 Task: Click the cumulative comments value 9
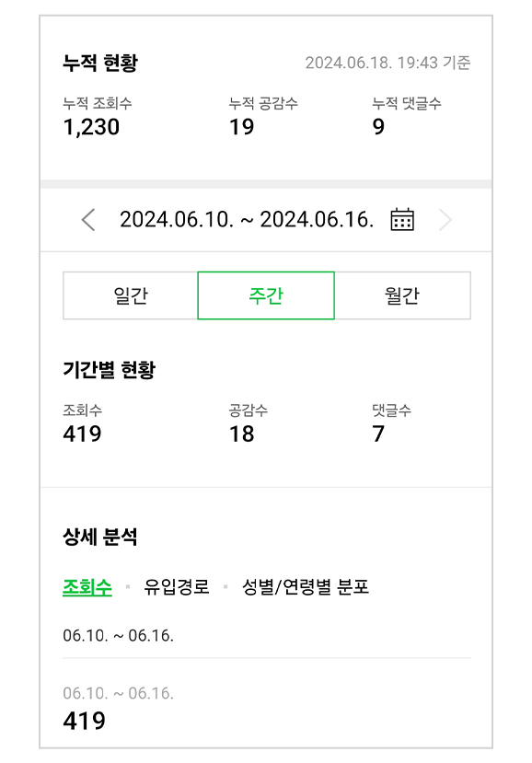coord(378,127)
